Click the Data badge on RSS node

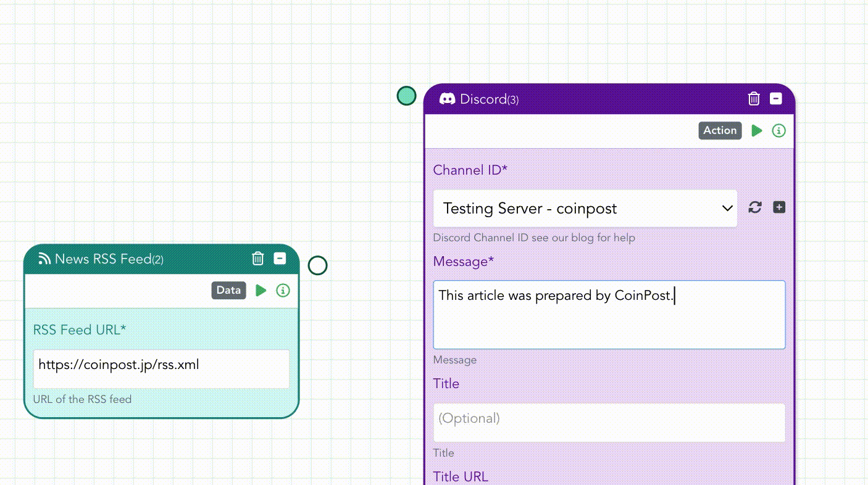pos(228,290)
